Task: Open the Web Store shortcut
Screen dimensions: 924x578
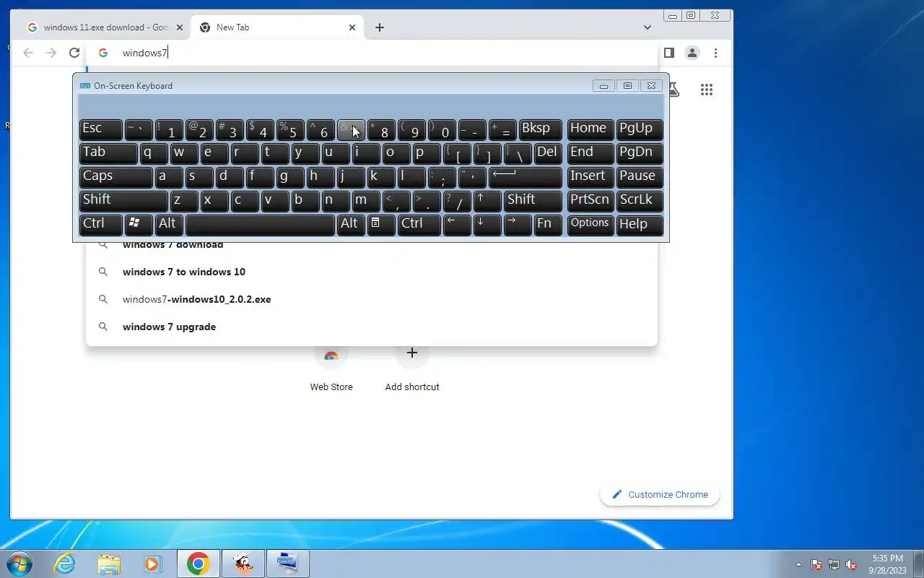Action: point(331,368)
